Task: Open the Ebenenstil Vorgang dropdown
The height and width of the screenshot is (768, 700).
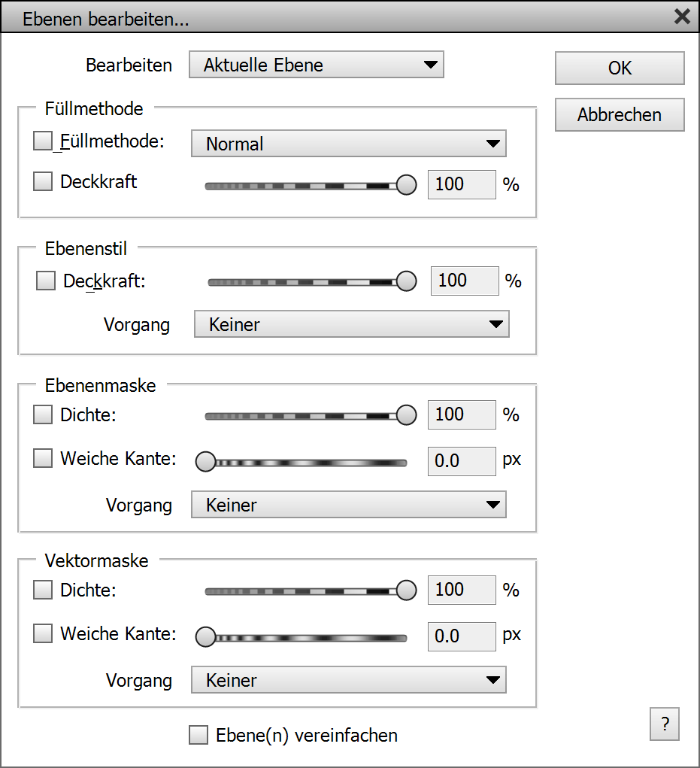Action: [x=351, y=325]
